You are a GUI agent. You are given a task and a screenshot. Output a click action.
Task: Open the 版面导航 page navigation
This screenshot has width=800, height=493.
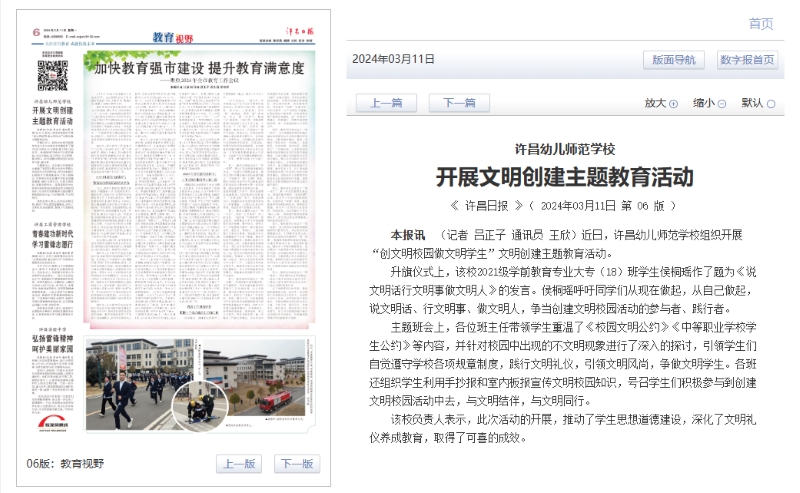click(673, 60)
